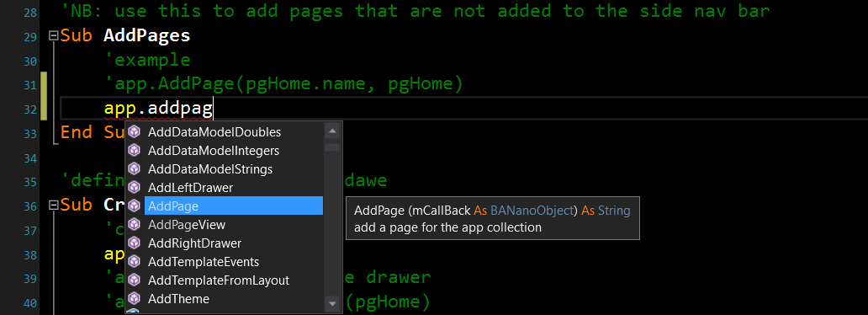Click method icon beside AddLeftDrawer
The image size is (868, 315).
click(134, 188)
